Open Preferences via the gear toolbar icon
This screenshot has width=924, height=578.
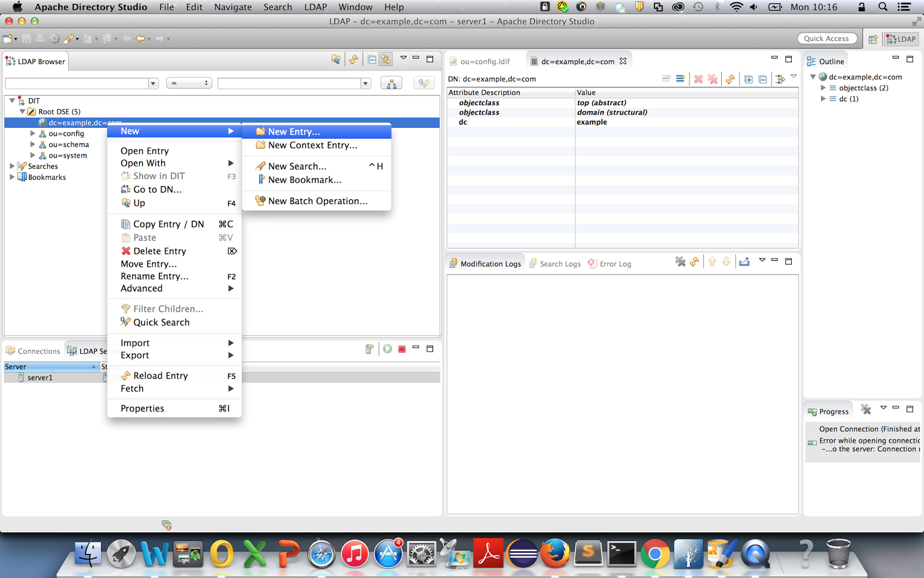point(54,39)
